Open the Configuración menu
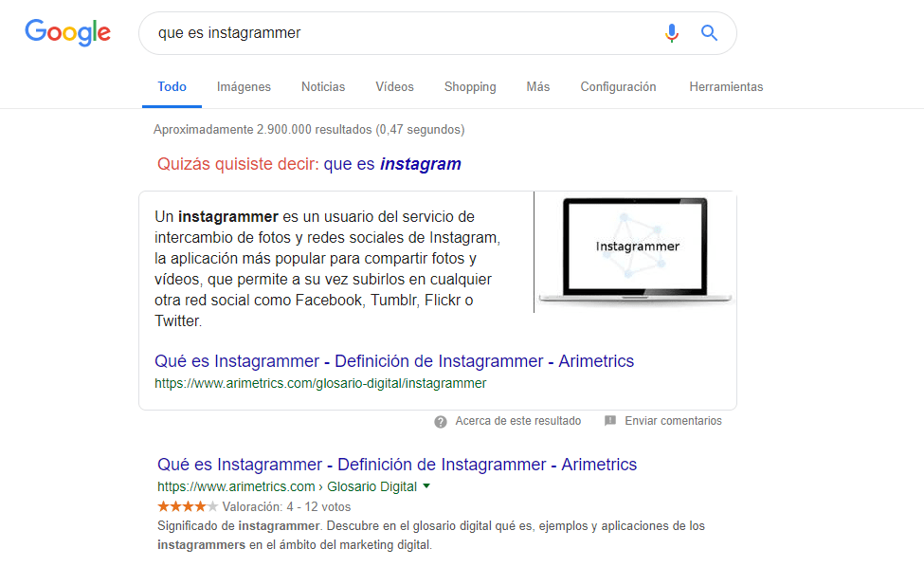The width and height of the screenshot is (924, 567). tap(618, 86)
